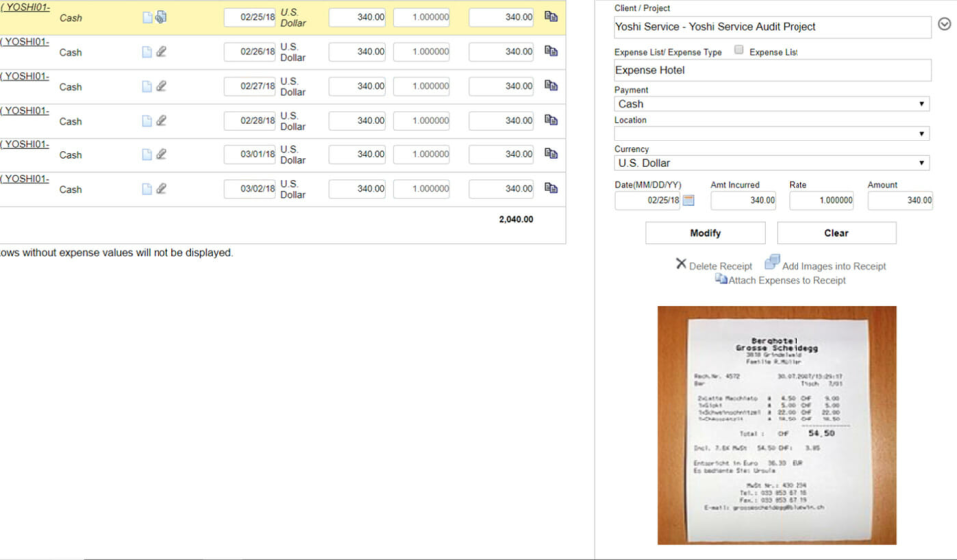Click the copy icon in the 02/25/18 row

click(551, 17)
